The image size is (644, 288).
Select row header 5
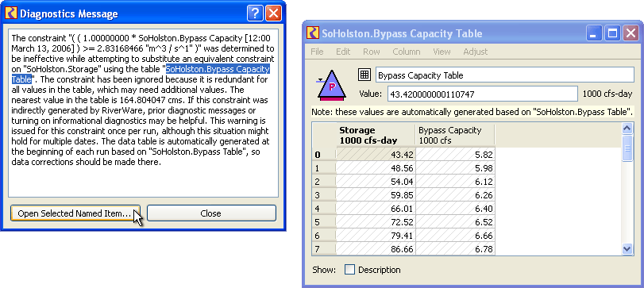point(324,222)
